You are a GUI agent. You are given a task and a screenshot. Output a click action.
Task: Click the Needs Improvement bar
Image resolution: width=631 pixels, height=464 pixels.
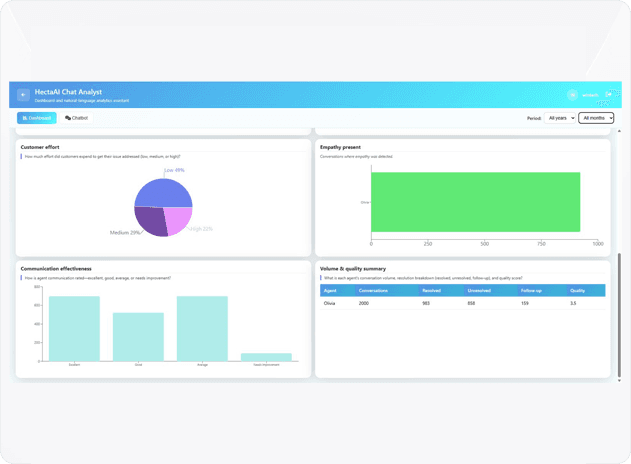266,357
